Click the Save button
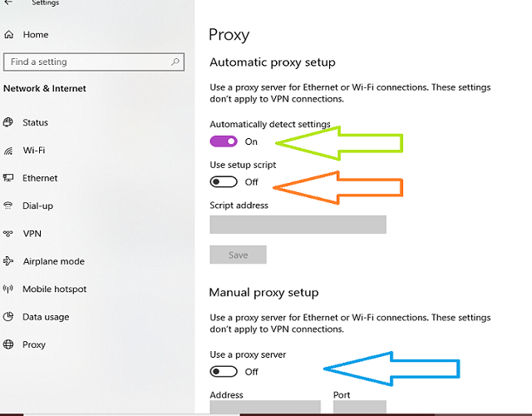Screen dimensions: 532x416 point(239,255)
